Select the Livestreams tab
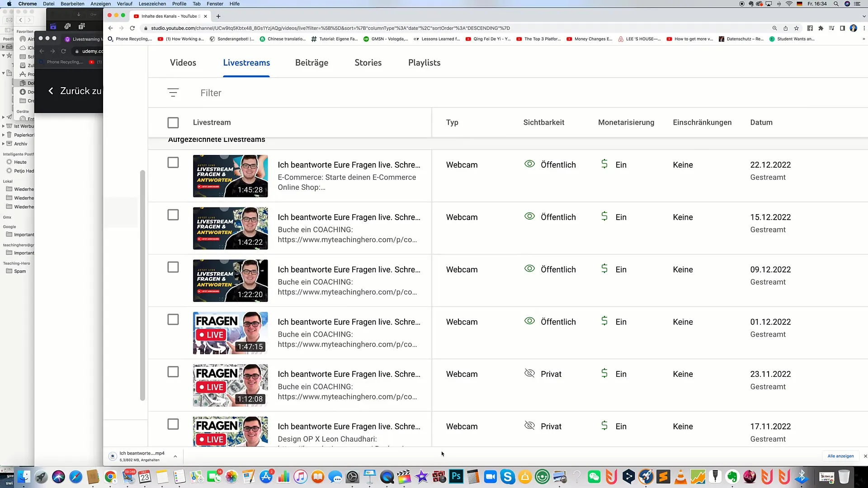Image resolution: width=868 pixels, height=488 pixels. point(246,62)
